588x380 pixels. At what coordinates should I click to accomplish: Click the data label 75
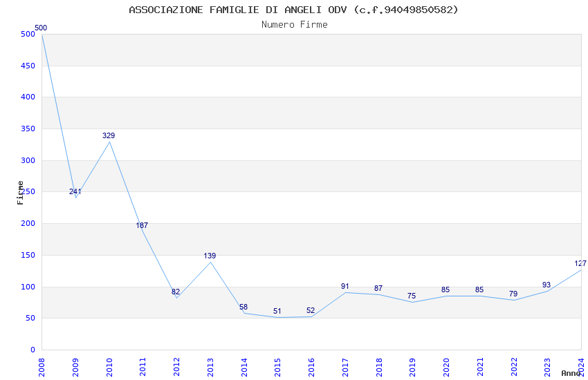pyautogui.click(x=412, y=296)
